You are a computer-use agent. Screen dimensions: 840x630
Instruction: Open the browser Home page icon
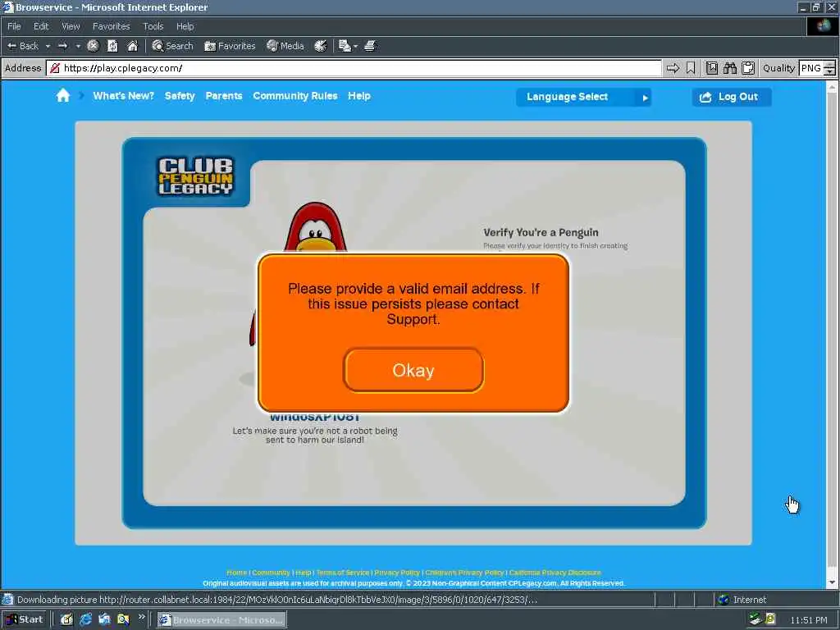132,46
